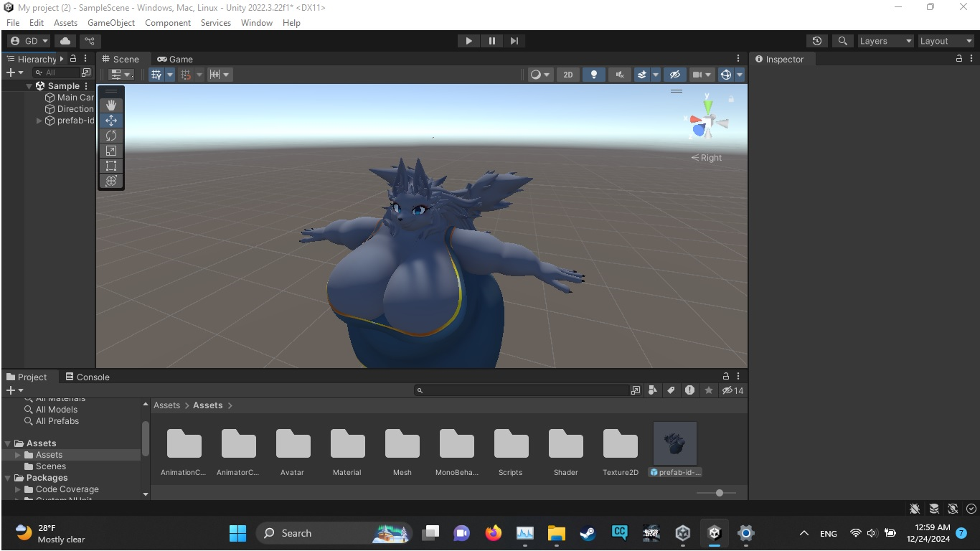Open the Layers dropdown
Image resolution: width=980 pixels, height=551 pixels.
(886, 41)
